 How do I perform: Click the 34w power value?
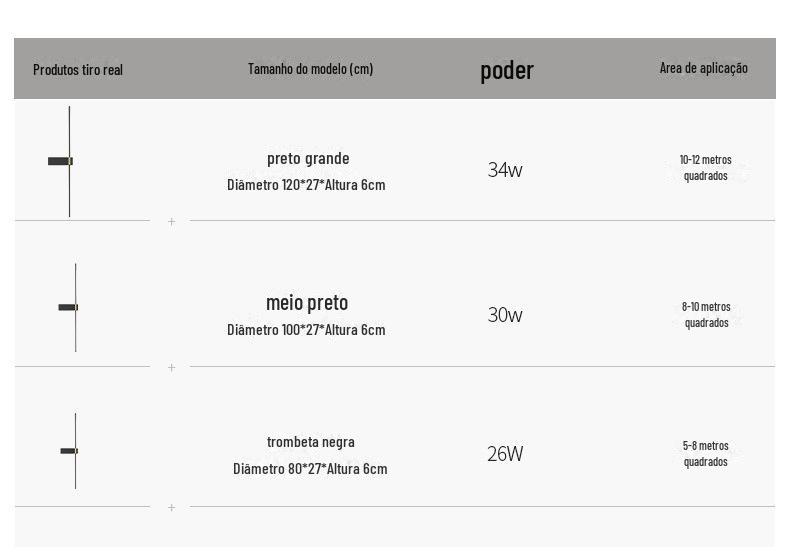(505, 170)
